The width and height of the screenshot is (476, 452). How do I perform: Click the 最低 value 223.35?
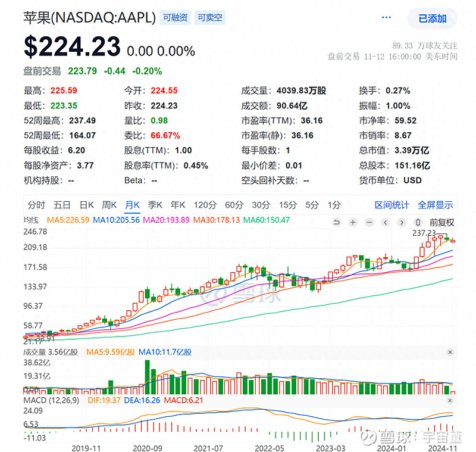(64, 106)
